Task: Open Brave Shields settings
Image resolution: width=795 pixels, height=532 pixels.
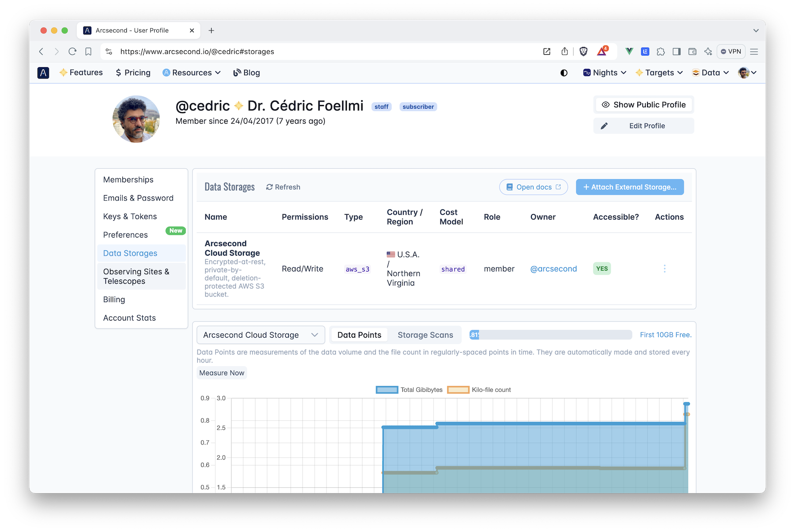Action: coord(583,51)
